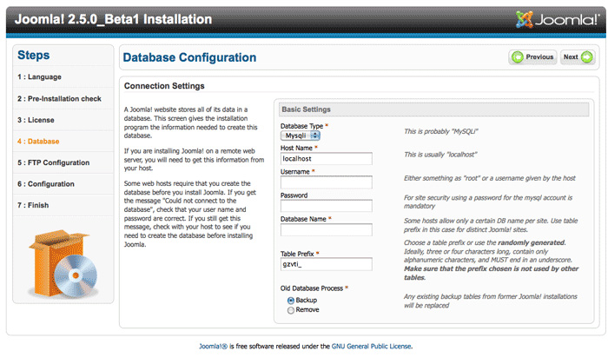
Task: Click the Steps sidebar heading
Action: pos(33,55)
